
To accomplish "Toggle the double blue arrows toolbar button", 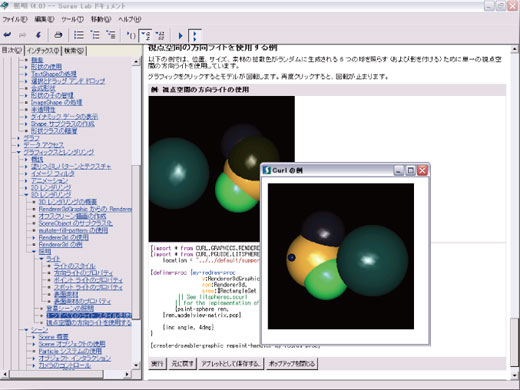I will tap(195, 35).
